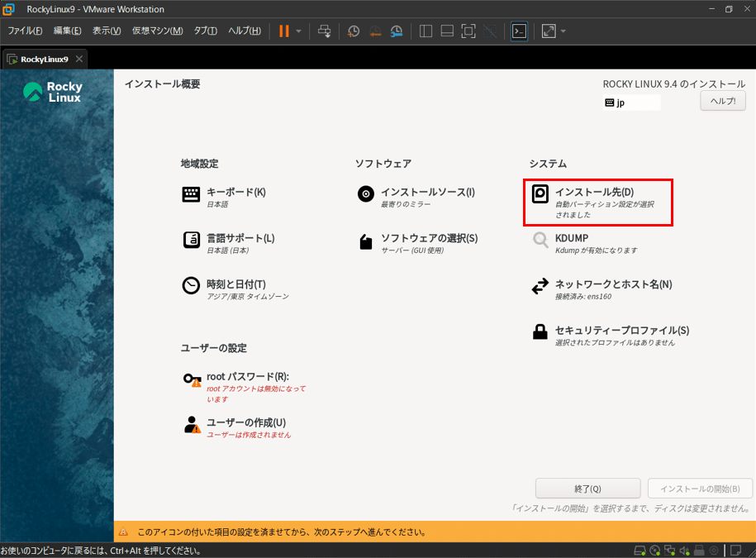Viewport: 756px width, 558px height.
Task: Set the root パスワード(R) password
Action: point(245,387)
